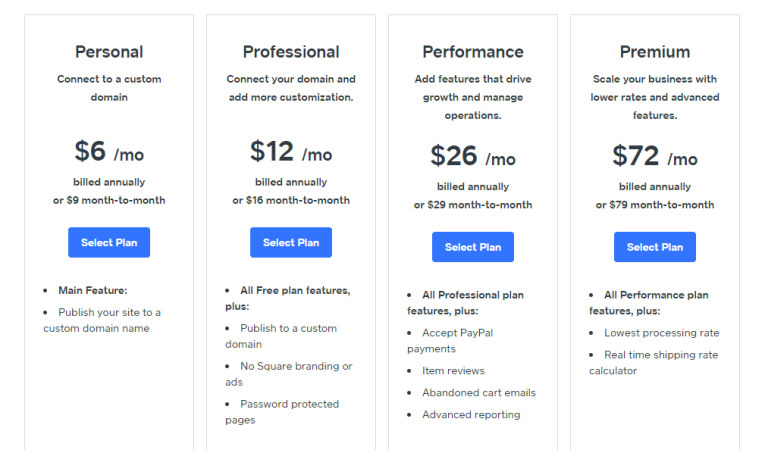Viewport: 768px width, 450px height.
Task: Pick the Premium plan Select button
Action: (655, 247)
